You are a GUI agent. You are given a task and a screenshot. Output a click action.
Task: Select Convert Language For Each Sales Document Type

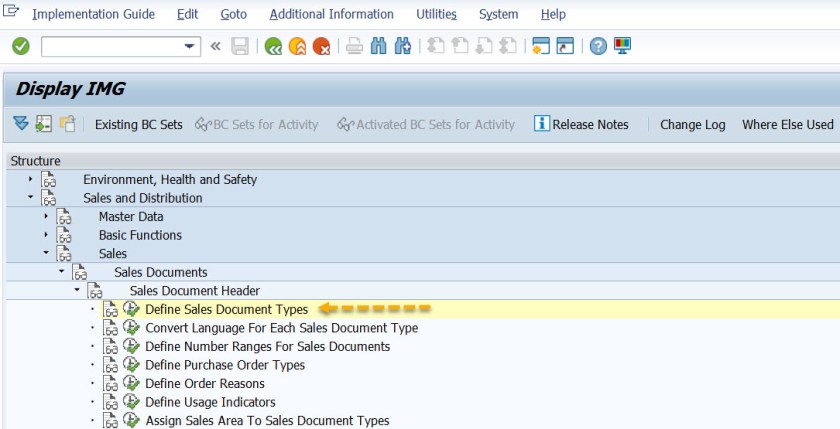(x=282, y=327)
